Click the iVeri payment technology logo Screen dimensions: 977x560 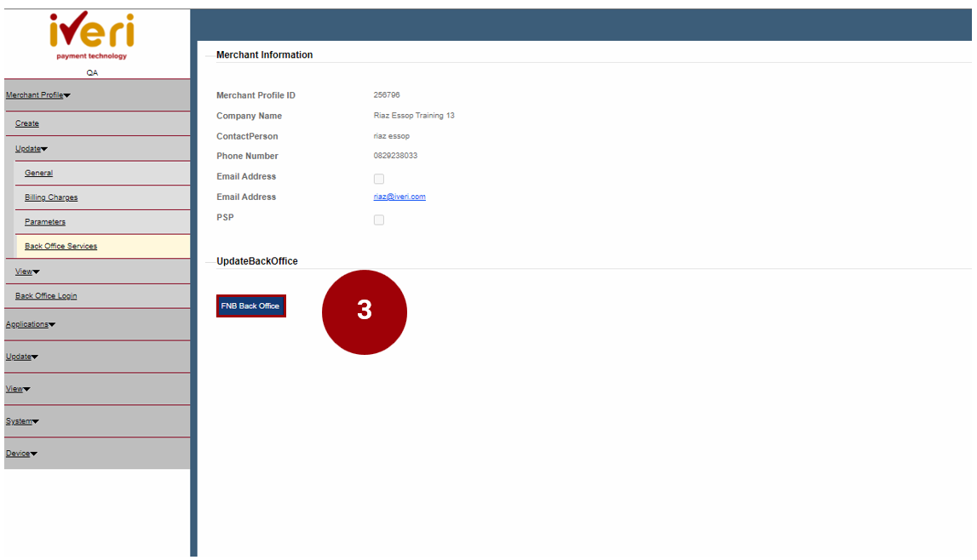[x=91, y=36]
